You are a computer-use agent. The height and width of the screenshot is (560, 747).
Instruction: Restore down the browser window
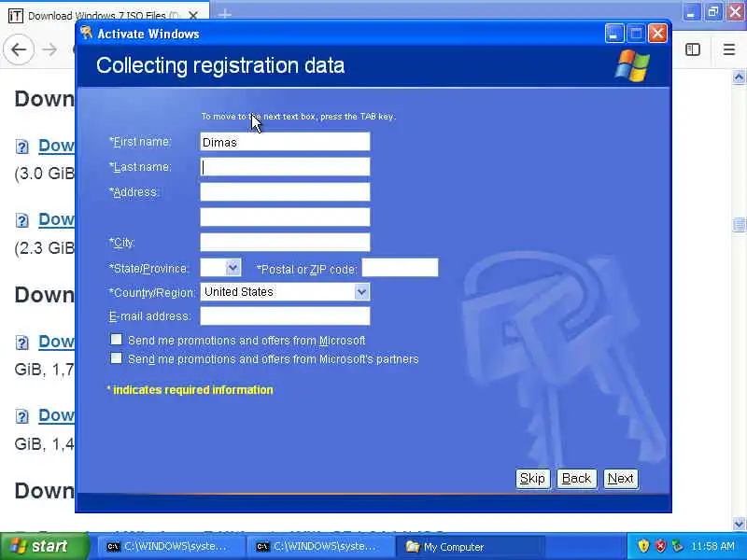[x=712, y=12]
